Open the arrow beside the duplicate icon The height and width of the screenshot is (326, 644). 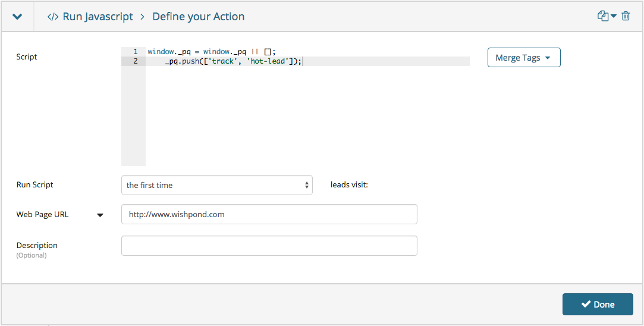(614, 16)
